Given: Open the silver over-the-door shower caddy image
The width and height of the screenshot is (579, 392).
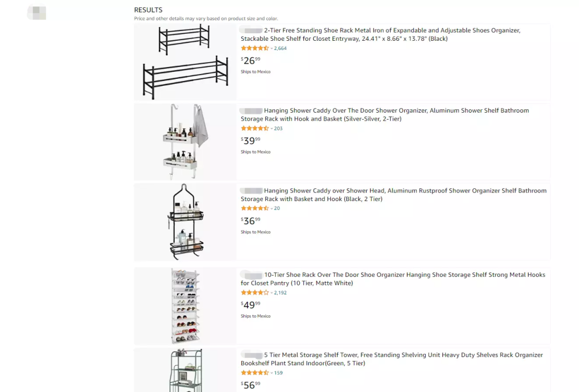Looking at the screenshot, I should pos(185,142).
